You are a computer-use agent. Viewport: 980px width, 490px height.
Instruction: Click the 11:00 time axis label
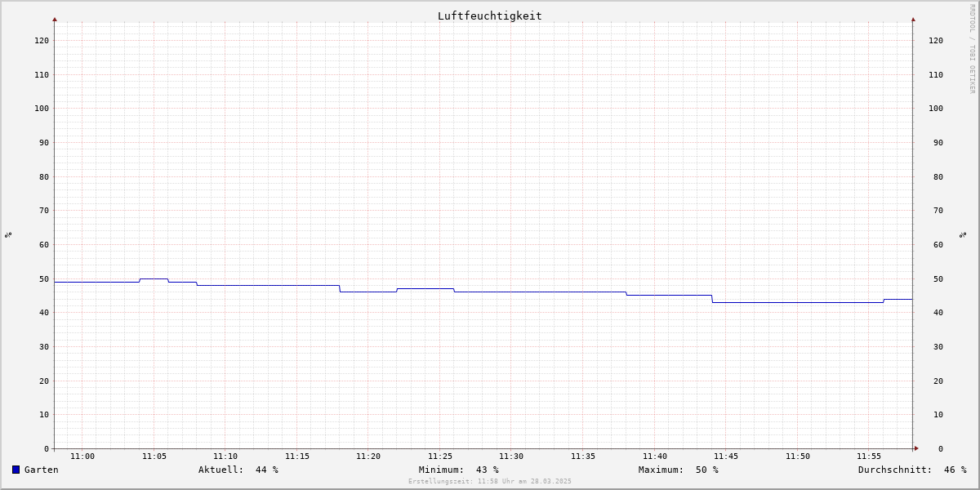[x=82, y=457]
